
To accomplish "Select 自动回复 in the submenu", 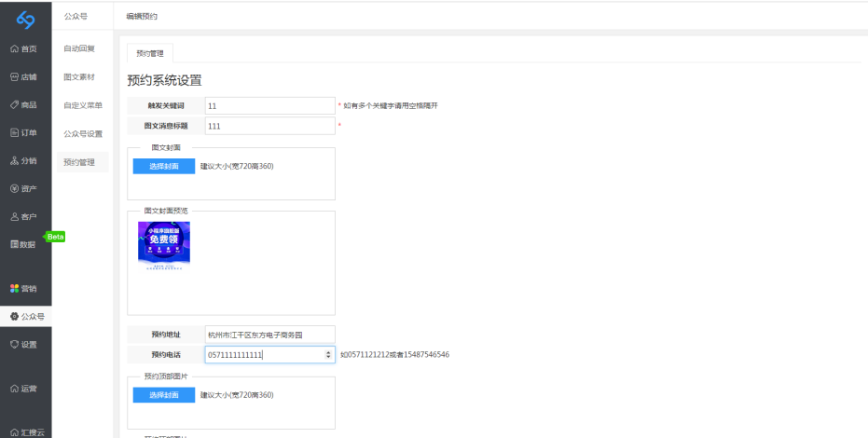I will [79, 48].
